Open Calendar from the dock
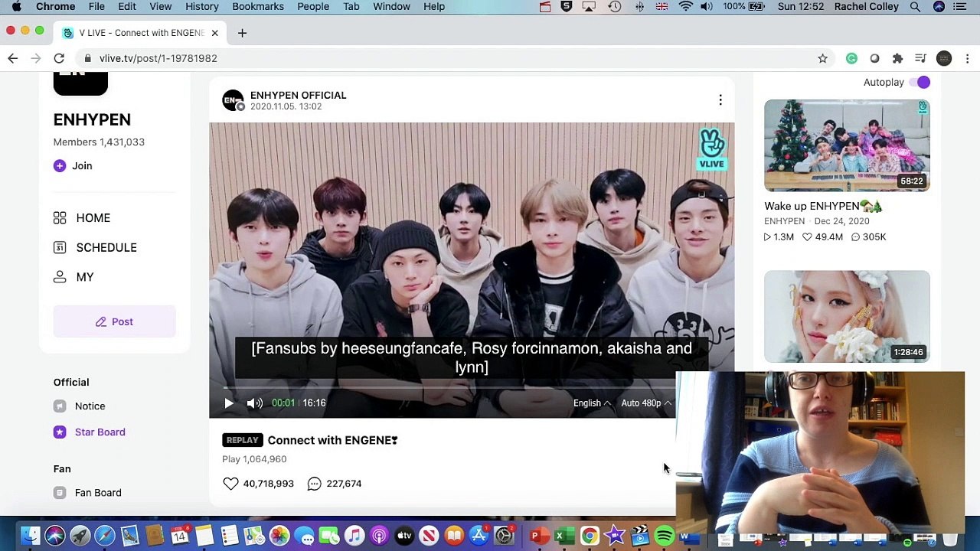Screen dimensions: 980x551 pos(179,536)
